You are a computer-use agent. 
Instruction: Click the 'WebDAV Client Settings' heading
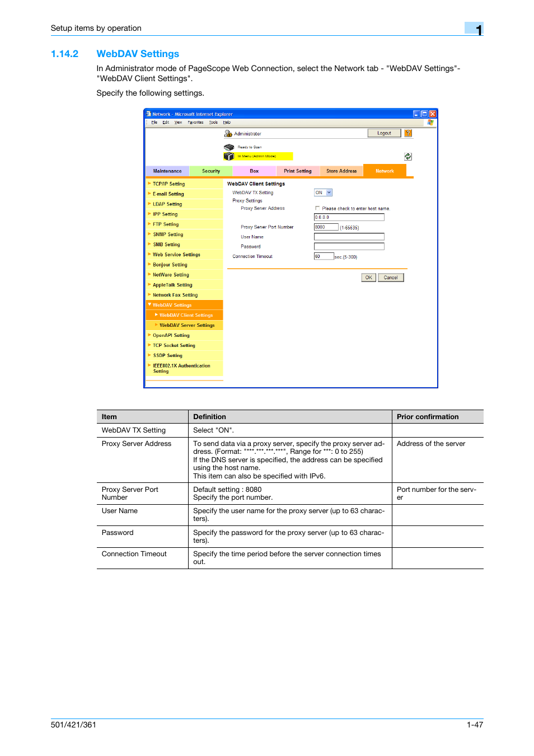(x=256, y=184)
